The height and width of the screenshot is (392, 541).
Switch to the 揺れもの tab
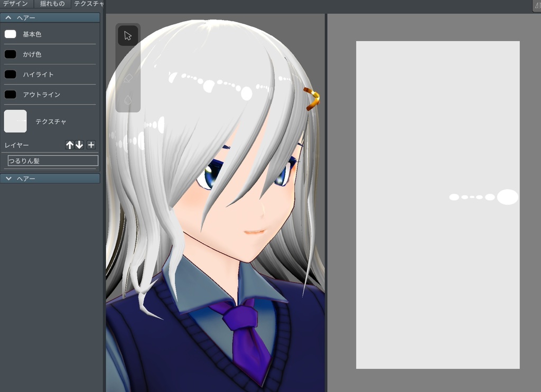pos(52,4)
